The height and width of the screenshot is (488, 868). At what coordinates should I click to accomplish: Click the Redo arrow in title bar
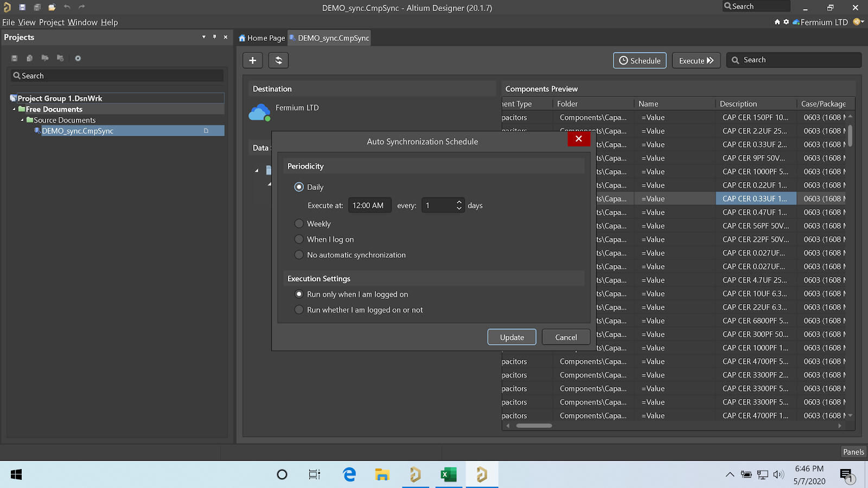tap(82, 7)
